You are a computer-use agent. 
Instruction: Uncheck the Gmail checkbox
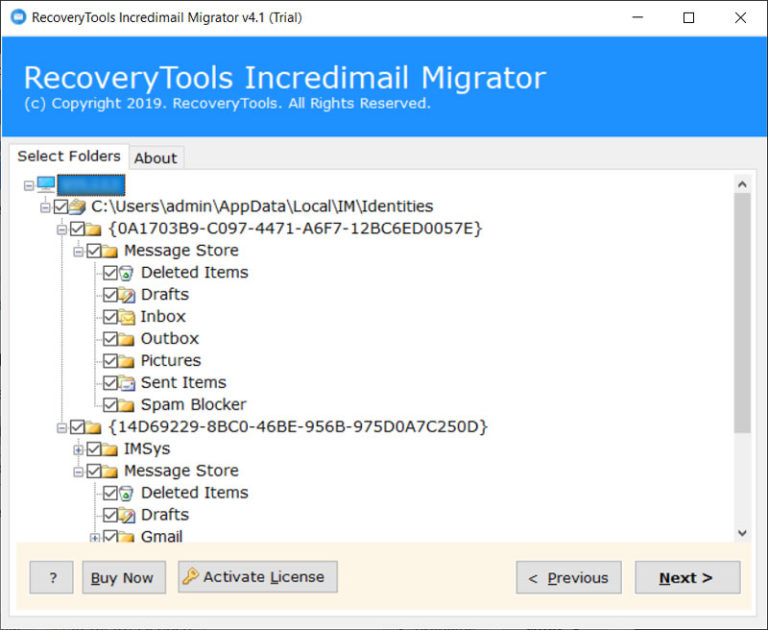[x=110, y=537]
